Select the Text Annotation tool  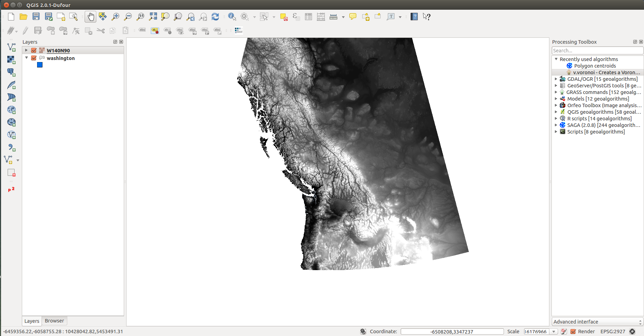pyautogui.click(x=391, y=17)
